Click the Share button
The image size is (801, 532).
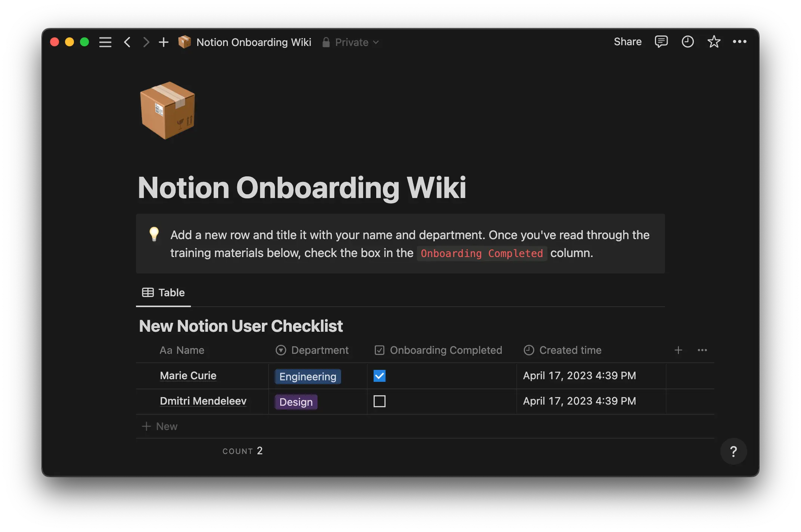[628, 41]
